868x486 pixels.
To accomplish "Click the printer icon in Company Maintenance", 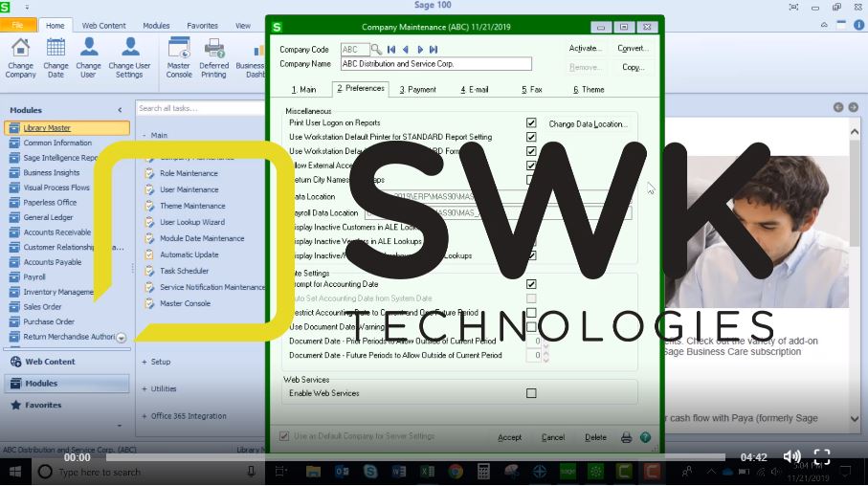I will coord(626,437).
